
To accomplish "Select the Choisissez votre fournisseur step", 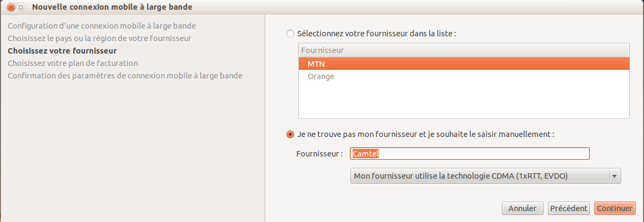I will 62,51.
